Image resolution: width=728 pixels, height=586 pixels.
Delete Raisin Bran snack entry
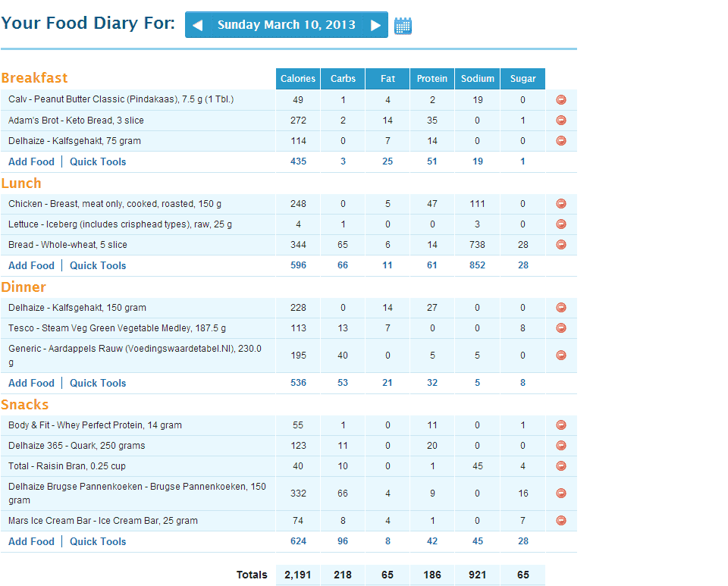click(x=561, y=466)
